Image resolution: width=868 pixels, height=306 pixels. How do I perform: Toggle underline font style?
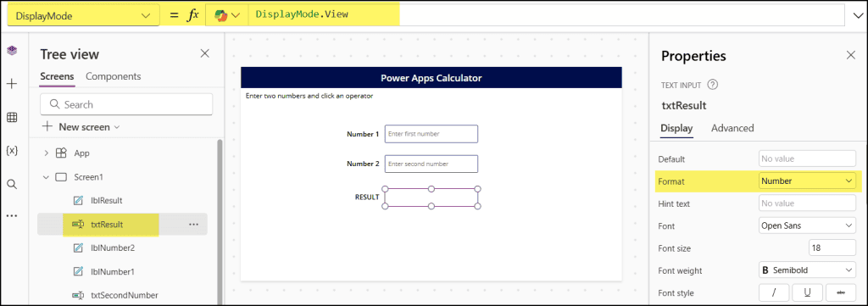pos(807,292)
